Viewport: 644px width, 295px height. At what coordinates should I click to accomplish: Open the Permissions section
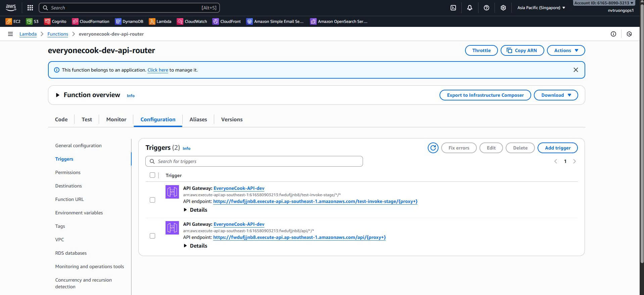pos(68,172)
